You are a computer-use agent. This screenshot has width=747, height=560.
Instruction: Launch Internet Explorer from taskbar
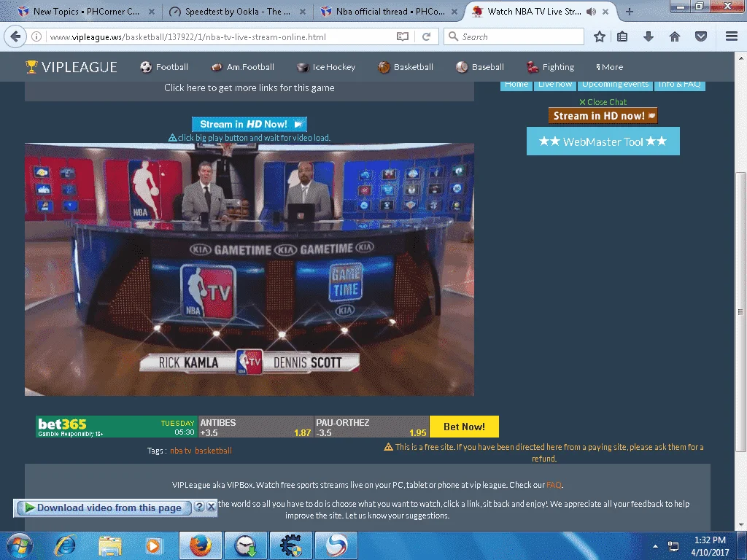(65, 545)
